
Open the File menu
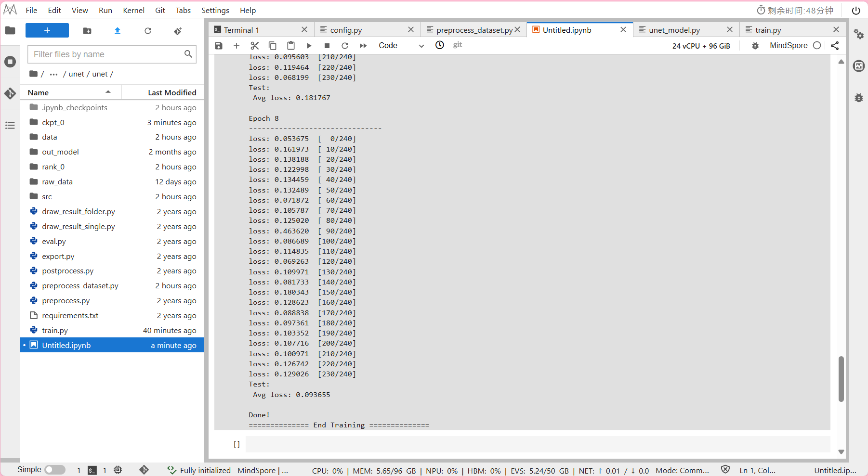(31, 10)
